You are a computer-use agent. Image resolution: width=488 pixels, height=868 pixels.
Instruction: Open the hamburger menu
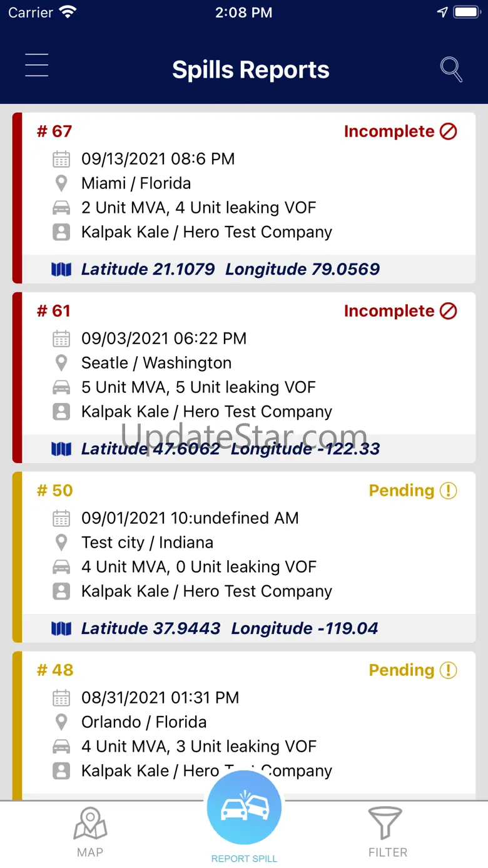(37, 66)
